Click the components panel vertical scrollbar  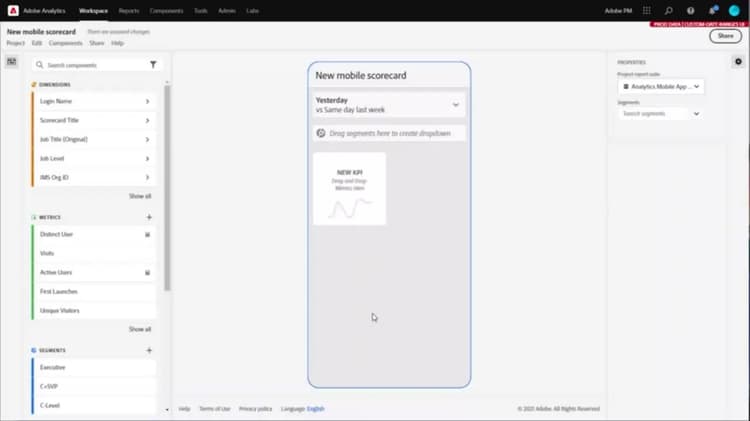coord(167,188)
